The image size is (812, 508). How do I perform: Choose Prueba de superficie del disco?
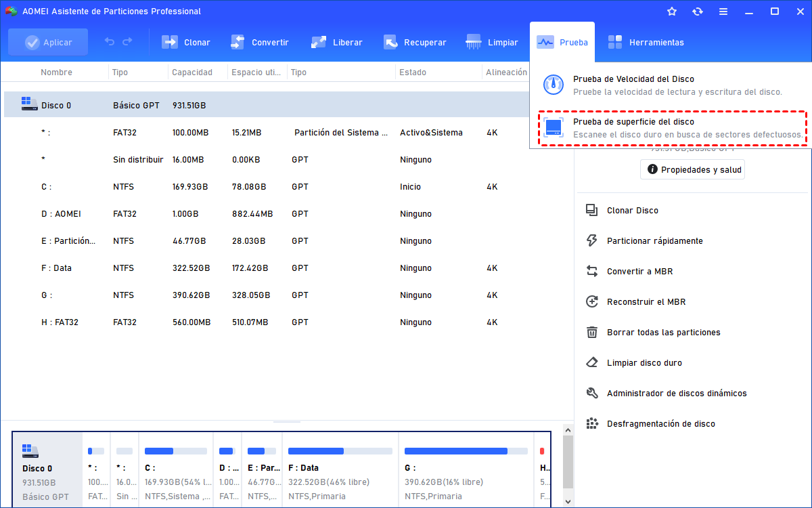pos(674,128)
